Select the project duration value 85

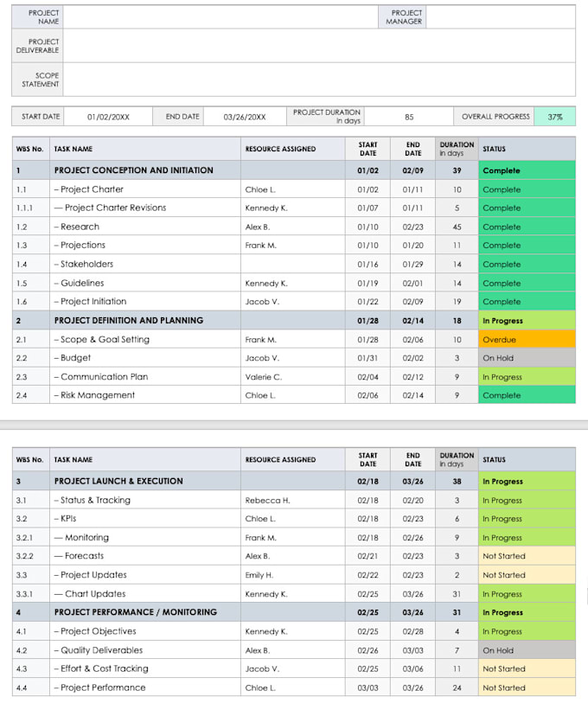click(409, 117)
